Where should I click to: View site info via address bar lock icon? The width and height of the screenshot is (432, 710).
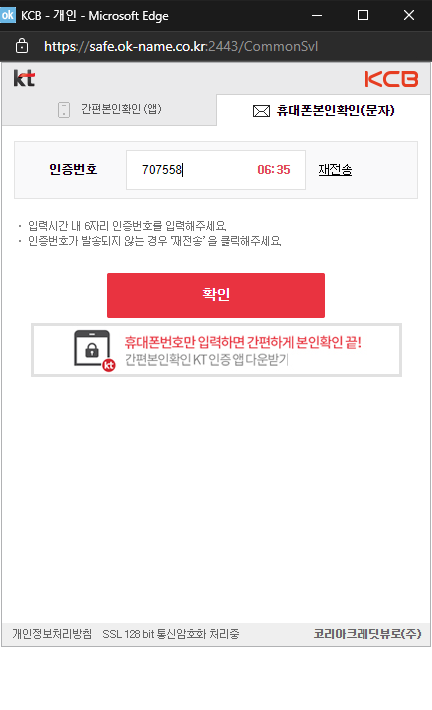(x=22, y=46)
